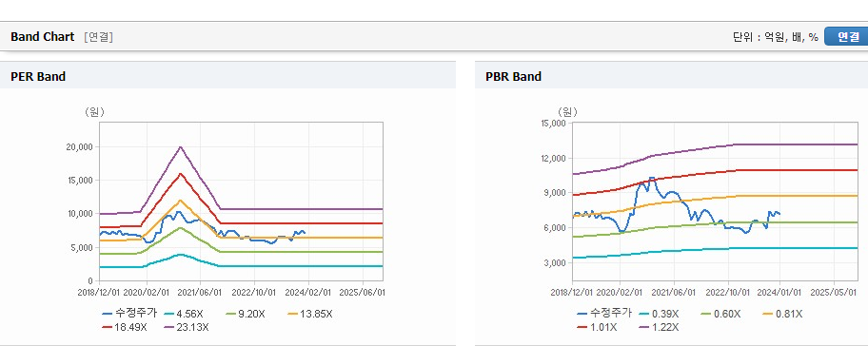Toggle the 4.56X series in PER legend
Screen dimensions: 868x346
183,314
